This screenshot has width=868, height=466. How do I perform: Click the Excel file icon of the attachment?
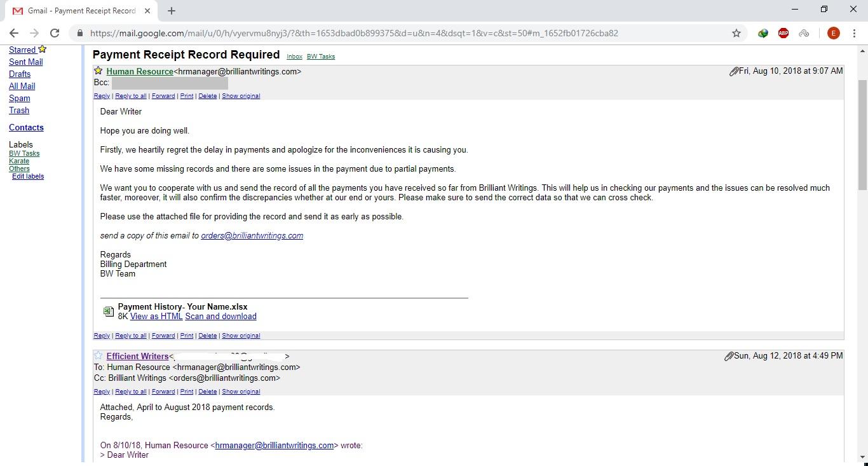[109, 312]
